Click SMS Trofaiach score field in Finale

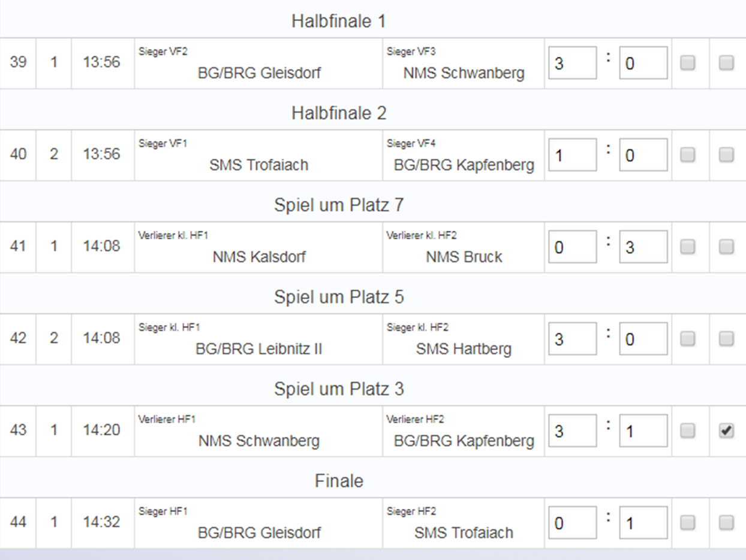(x=643, y=523)
